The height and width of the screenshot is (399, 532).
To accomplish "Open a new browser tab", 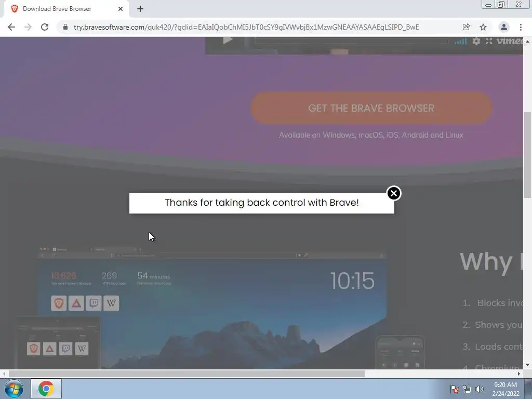I will (140, 9).
